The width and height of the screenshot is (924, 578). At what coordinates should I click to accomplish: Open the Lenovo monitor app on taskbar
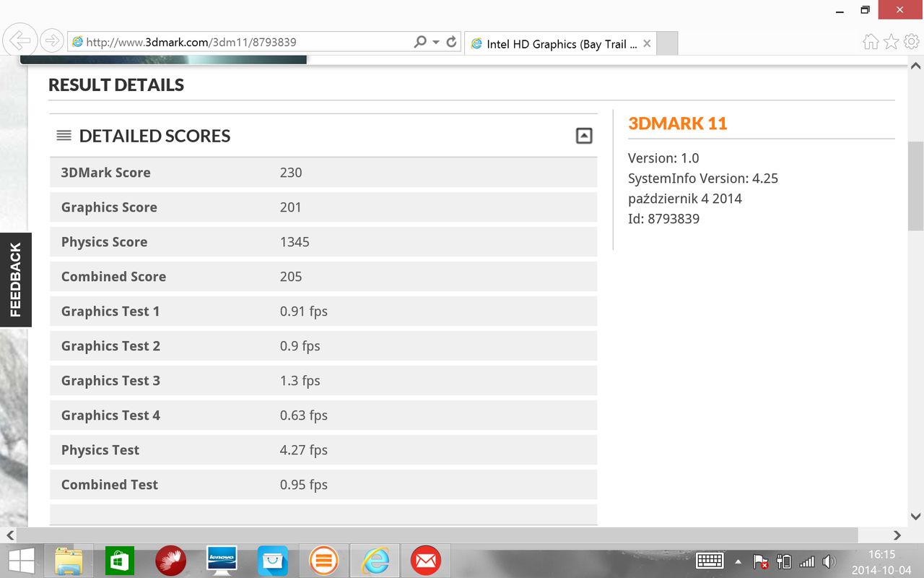click(222, 561)
